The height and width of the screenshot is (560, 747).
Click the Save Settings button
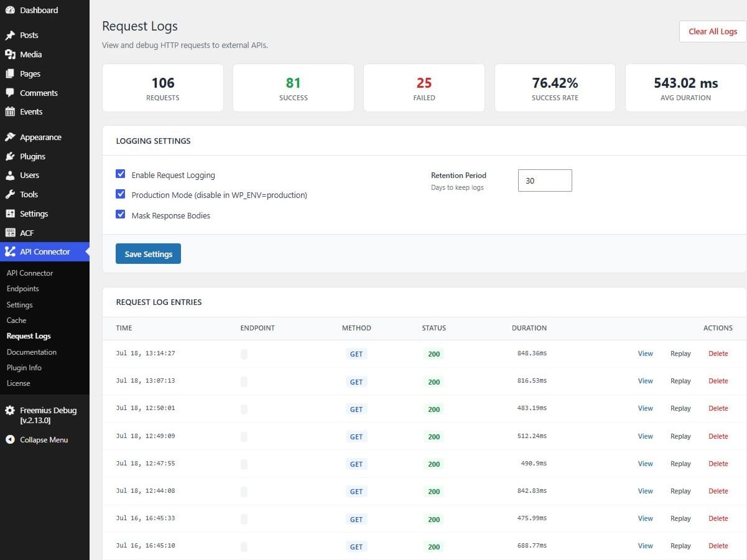click(148, 254)
